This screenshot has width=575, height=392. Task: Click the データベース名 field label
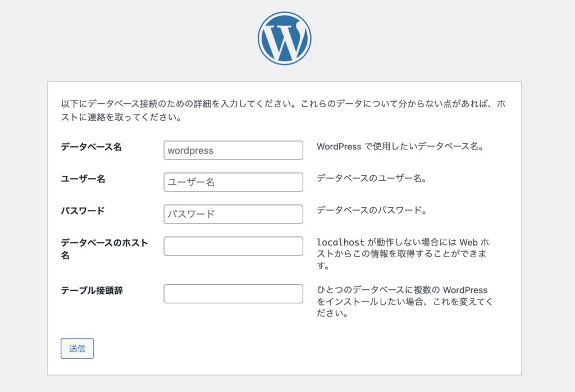91,147
